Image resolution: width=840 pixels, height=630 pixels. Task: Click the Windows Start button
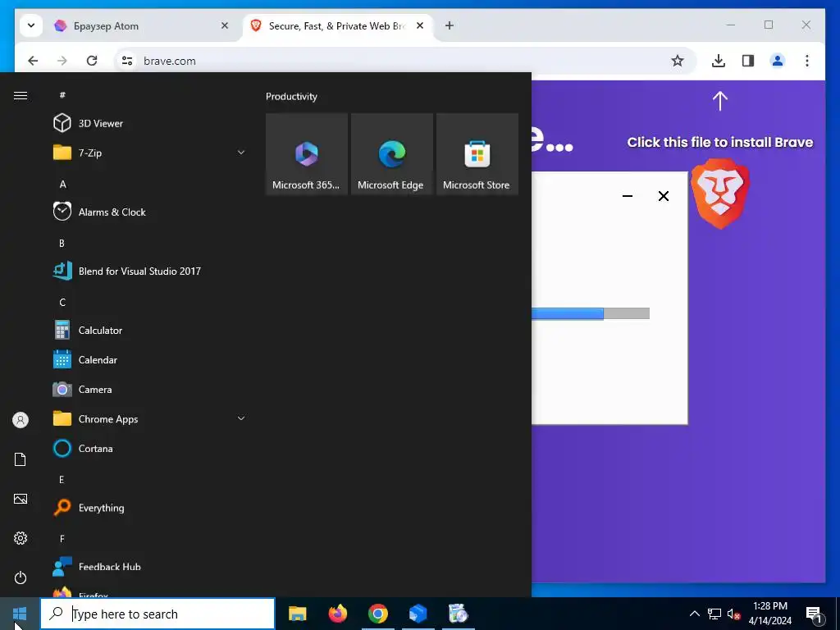20,614
